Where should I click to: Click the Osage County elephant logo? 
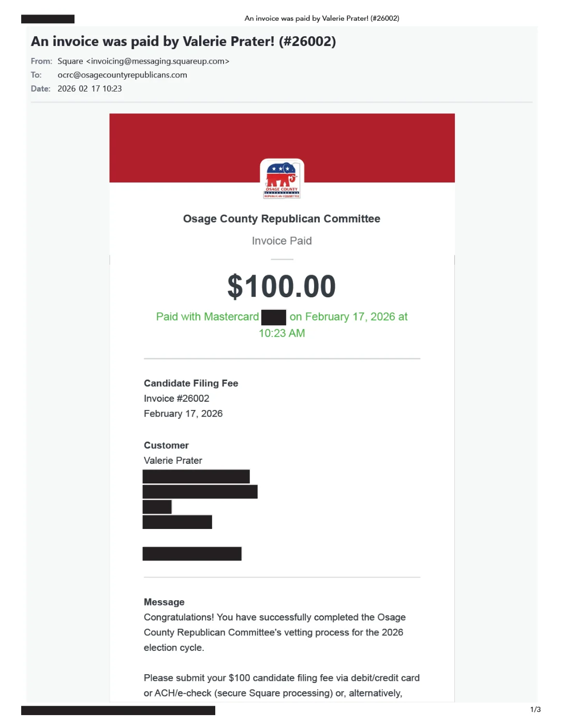[282, 179]
